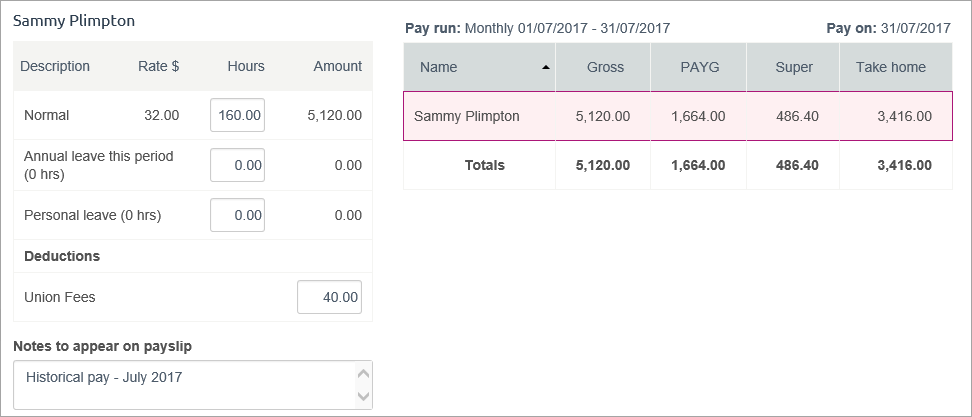
Task: Click Sammy Plimpton's PAYG amount 1,664.00
Action: pos(698,116)
